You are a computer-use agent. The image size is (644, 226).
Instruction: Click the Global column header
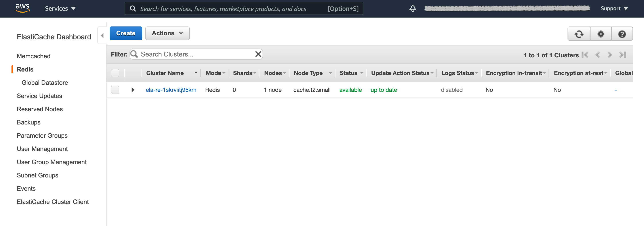623,73
